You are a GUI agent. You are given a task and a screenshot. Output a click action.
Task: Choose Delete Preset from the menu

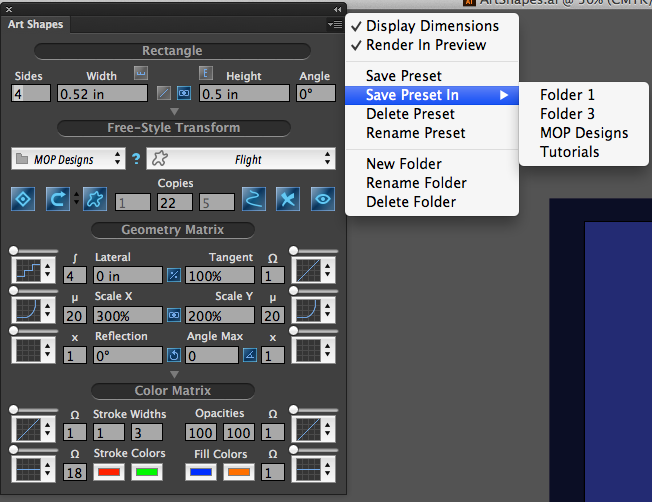(x=432, y=114)
